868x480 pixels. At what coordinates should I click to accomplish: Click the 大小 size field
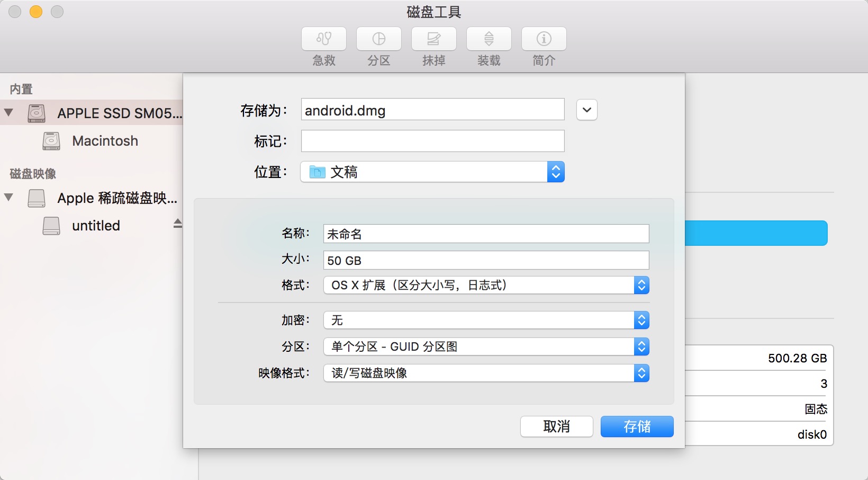(486, 260)
